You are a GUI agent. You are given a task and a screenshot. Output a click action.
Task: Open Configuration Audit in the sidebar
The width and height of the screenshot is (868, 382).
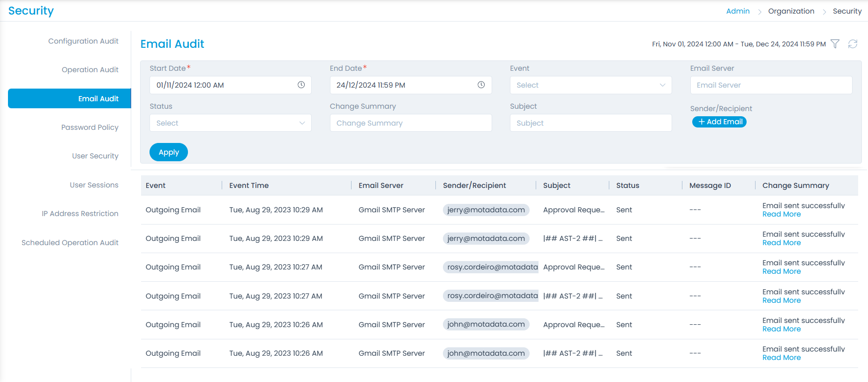click(x=83, y=41)
